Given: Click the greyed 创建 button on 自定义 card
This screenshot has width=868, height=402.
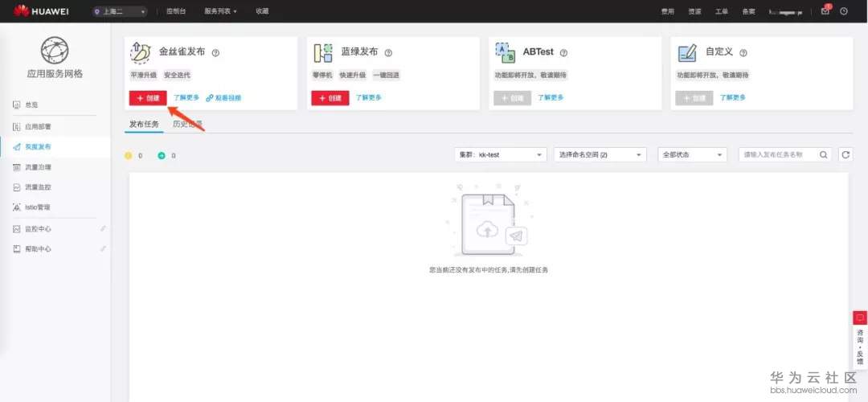Looking at the screenshot, I should pos(694,98).
